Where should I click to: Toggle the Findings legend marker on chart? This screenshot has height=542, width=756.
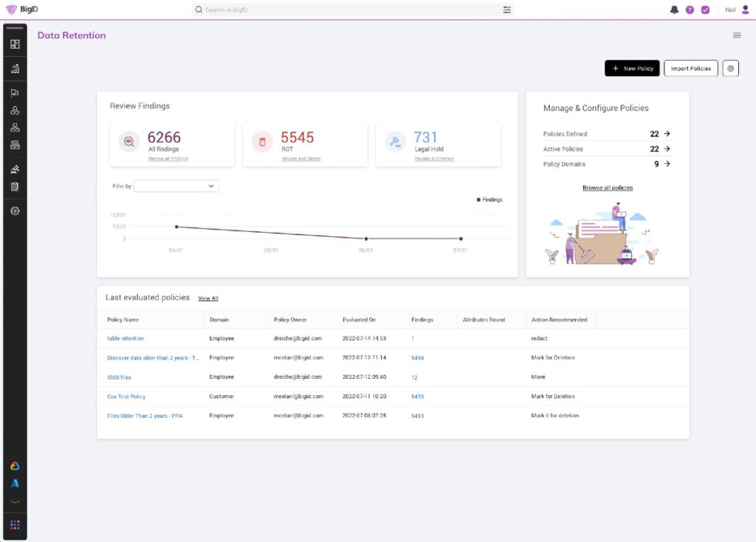[479, 200]
